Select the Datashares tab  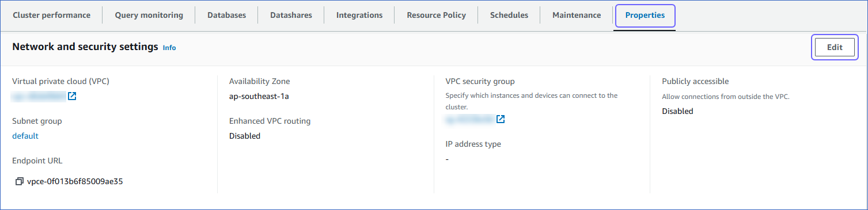[291, 16]
